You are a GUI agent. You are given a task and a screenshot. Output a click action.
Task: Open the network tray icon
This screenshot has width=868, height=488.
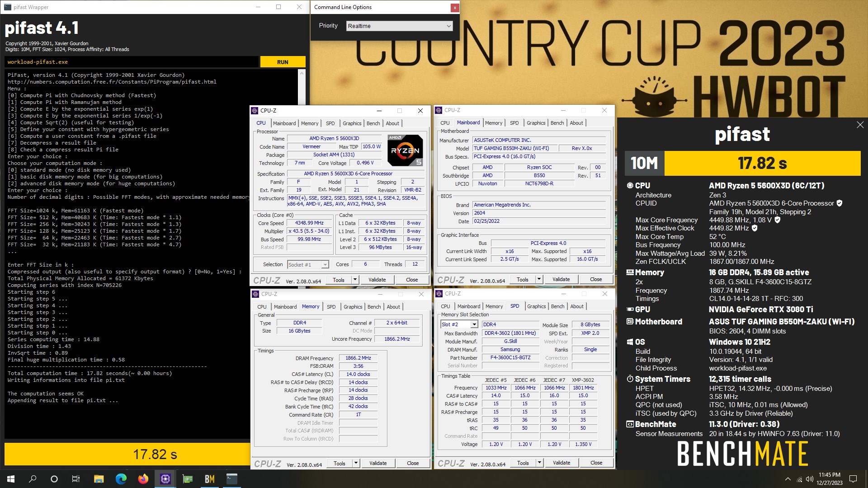[799, 479]
